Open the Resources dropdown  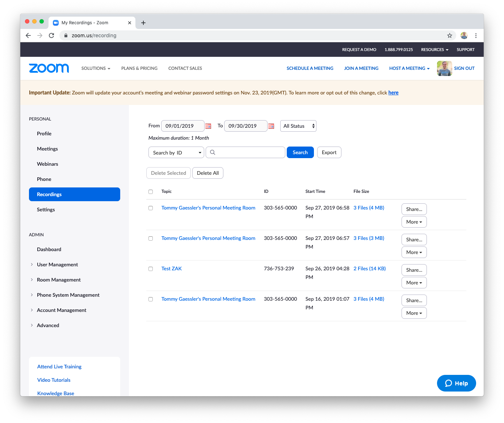click(434, 50)
